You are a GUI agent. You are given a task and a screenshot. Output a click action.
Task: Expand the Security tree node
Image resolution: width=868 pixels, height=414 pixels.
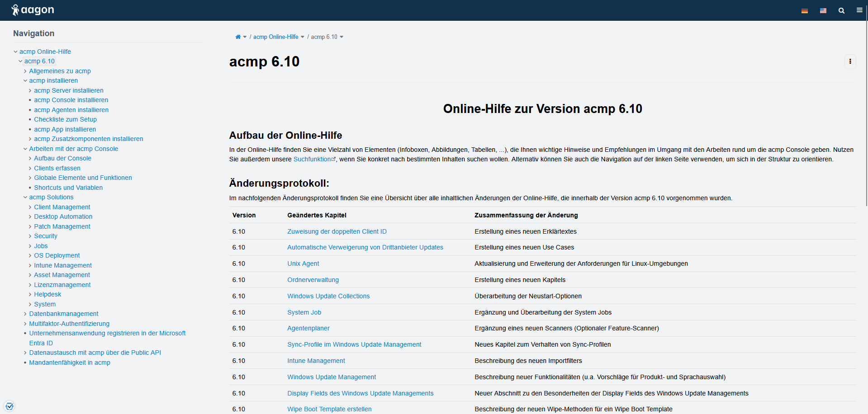click(30, 236)
